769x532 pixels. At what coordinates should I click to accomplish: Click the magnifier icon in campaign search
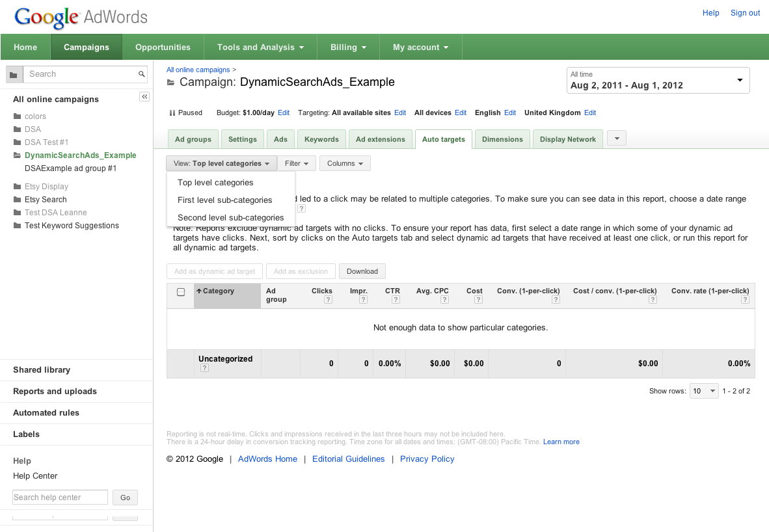pos(141,74)
